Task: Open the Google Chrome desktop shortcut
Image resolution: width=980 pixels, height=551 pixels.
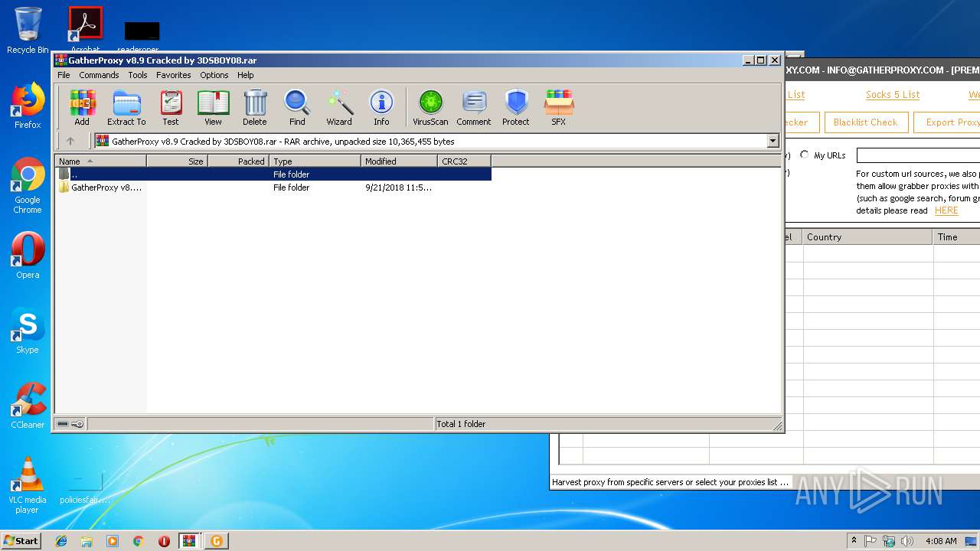Action: coord(28,186)
